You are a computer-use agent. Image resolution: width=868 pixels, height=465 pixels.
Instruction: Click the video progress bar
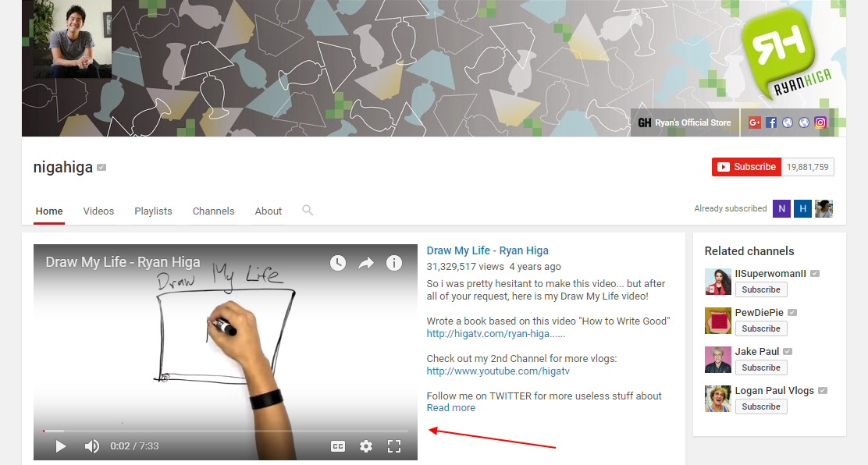[x=225, y=431]
